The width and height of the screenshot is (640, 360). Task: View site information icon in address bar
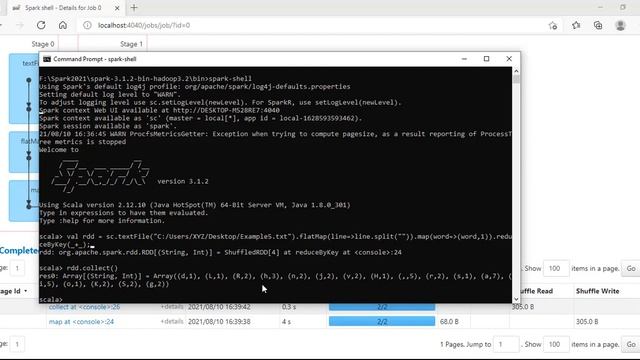click(87, 25)
